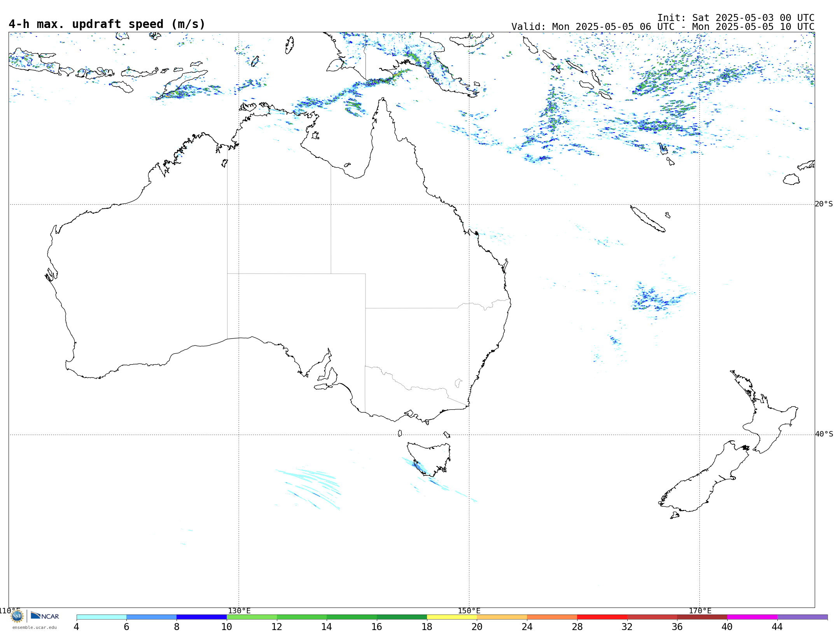Image resolution: width=840 pixels, height=632 pixels.
Task: Click the colorbar tick label 16
Action: [x=377, y=627]
